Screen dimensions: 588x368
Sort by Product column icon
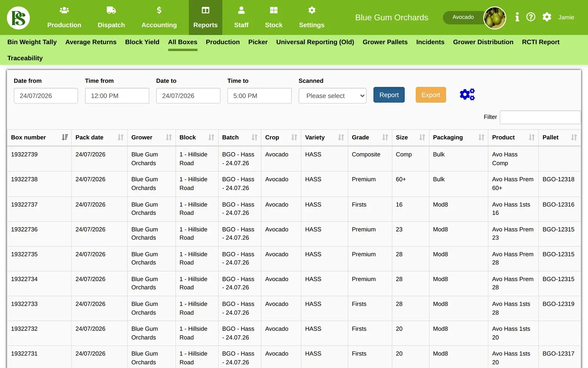(x=532, y=137)
